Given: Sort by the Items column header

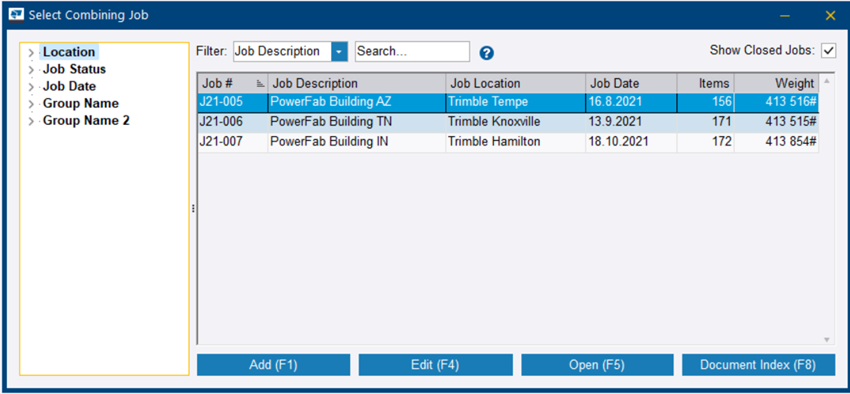Looking at the screenshot, I should pyautogui.click(x=705, y=83).
